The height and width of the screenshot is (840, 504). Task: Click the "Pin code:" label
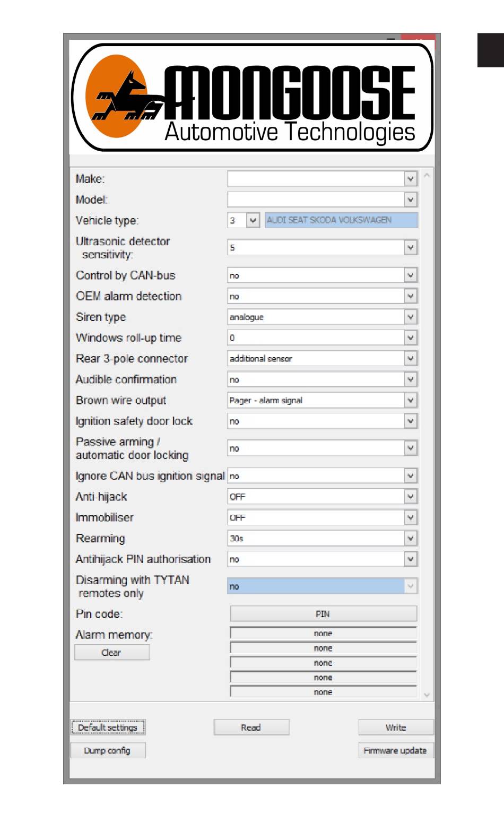(x=99, y=614)
